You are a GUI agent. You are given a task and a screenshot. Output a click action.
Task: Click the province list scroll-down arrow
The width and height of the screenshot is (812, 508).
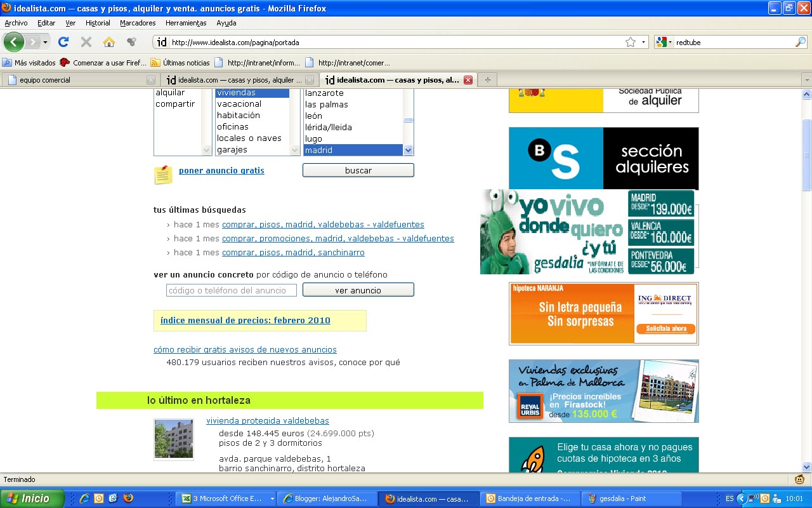[409, 150]
